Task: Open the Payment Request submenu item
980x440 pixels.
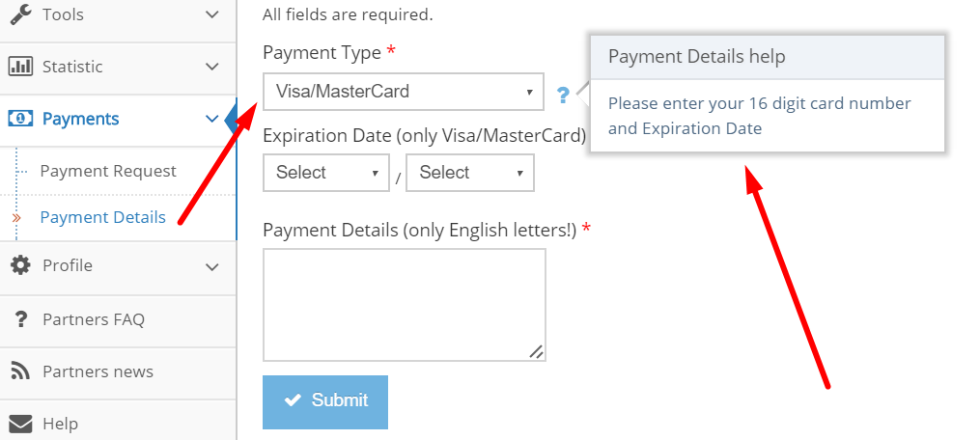Action: [108, 171]
